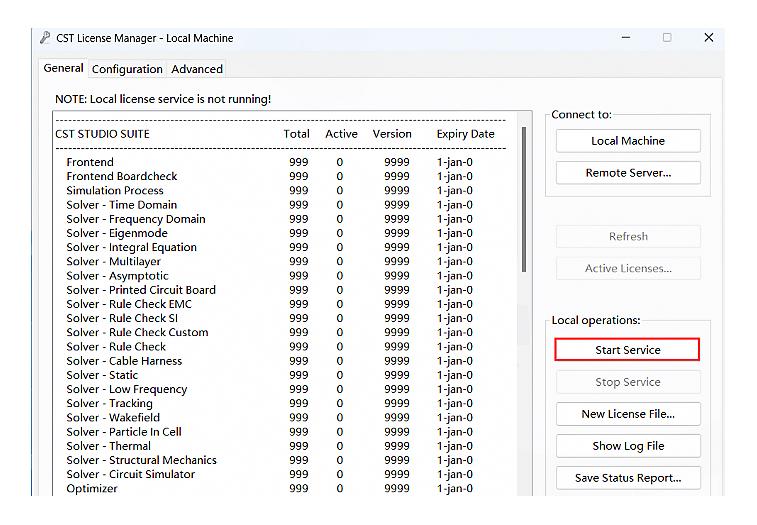Image resolution: width=757 pixels, height=525 pixels.
Task: Select Solver - Asymptotic row
Action: click(269, 275)
